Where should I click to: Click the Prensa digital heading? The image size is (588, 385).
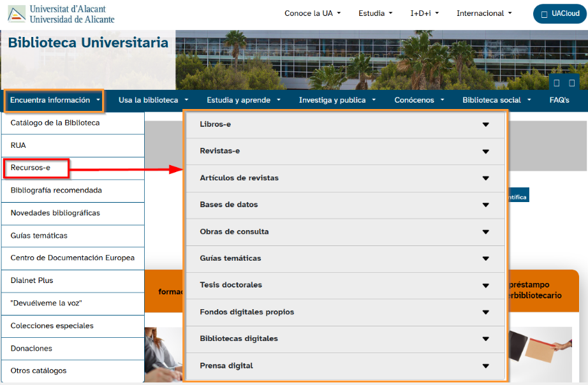click(x=226, y=365)
